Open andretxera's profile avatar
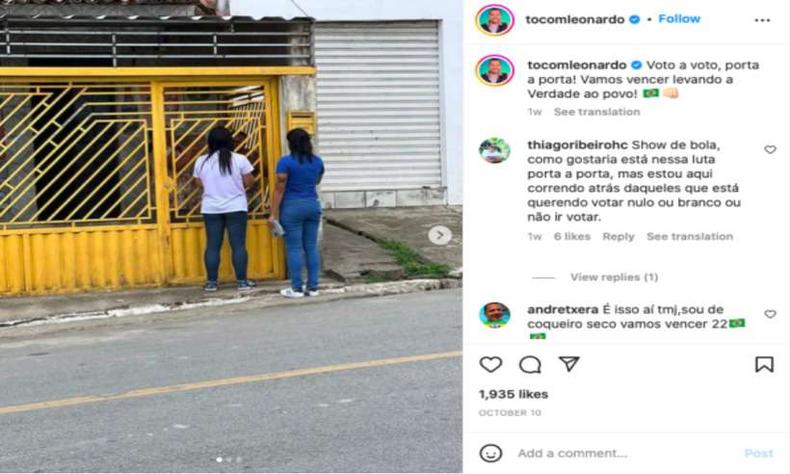 coord(494,315)
